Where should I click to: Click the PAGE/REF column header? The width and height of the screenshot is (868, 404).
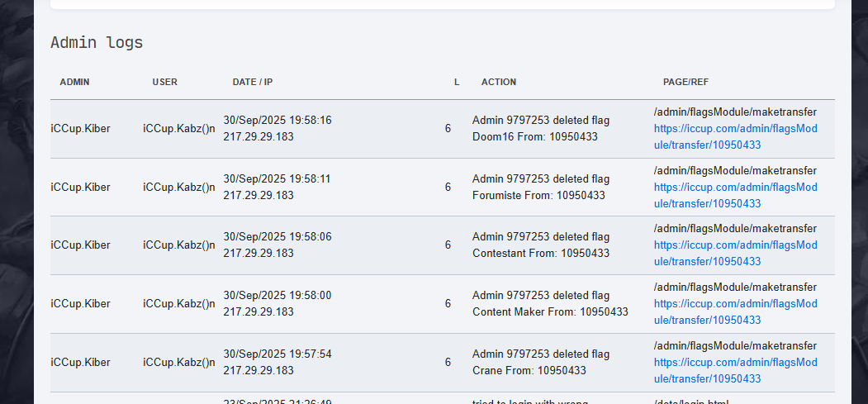pyautogui.click(x=685, y=82)
